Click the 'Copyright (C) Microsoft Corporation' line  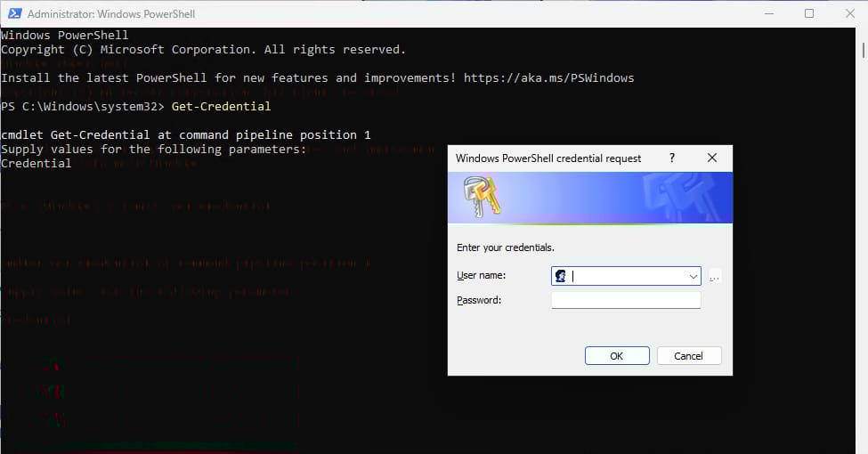203,50
